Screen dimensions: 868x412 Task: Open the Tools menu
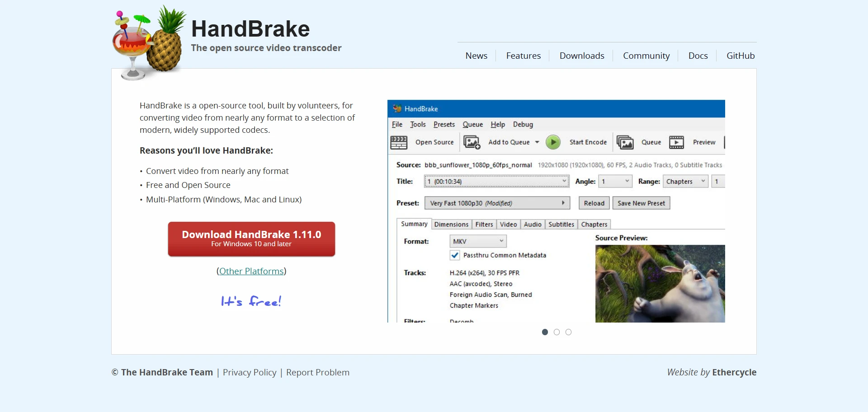point(417,124)
